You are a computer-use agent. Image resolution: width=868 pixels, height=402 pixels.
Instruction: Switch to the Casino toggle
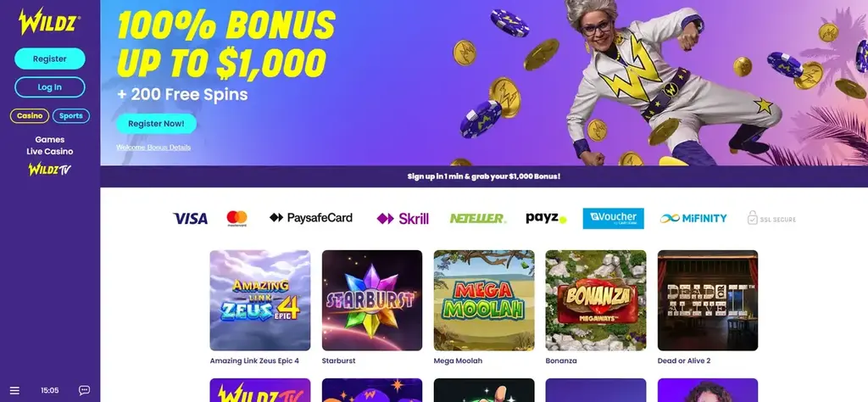pos(30,115)
